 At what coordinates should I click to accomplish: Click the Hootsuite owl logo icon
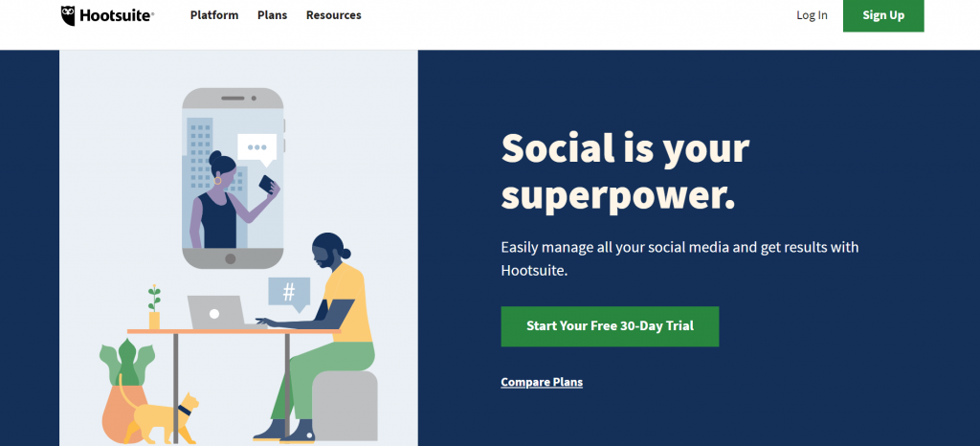pos(69,15)
